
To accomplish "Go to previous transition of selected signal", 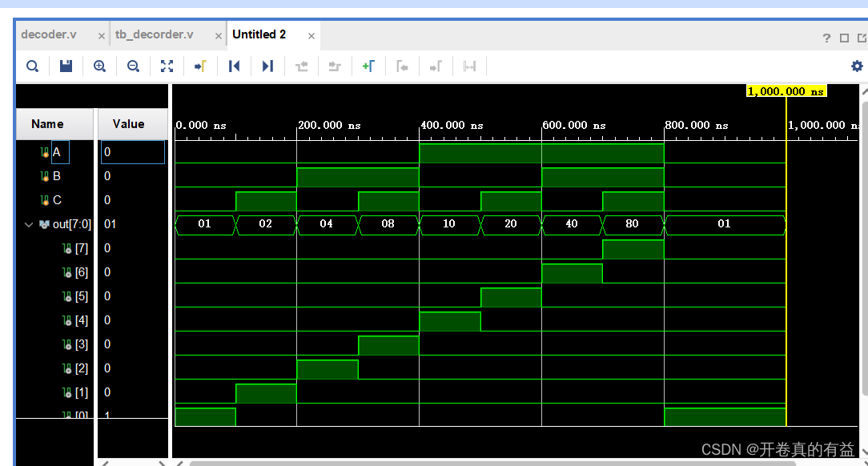I will click(x=234, y=66).
